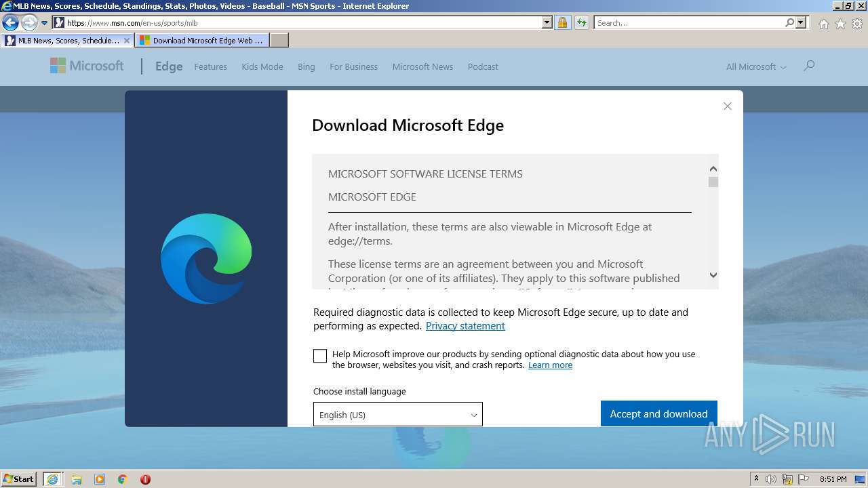868x488 pixels.
Task: Click the network tray icon
Action: 787,479
